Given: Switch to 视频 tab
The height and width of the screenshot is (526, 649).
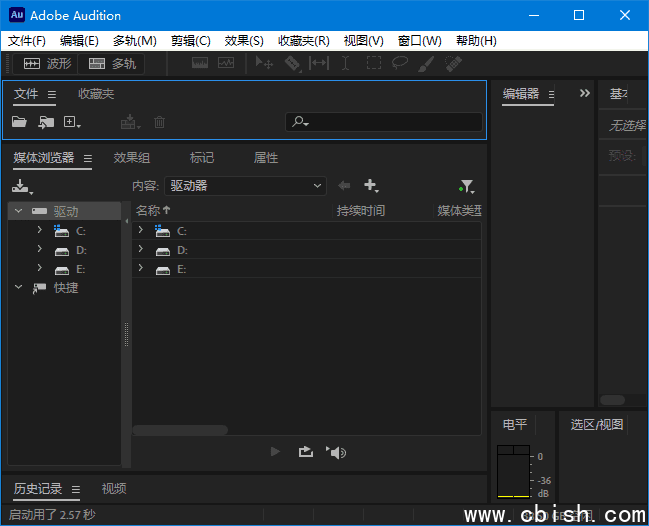Looking at the screenshot, I should 114,489.
